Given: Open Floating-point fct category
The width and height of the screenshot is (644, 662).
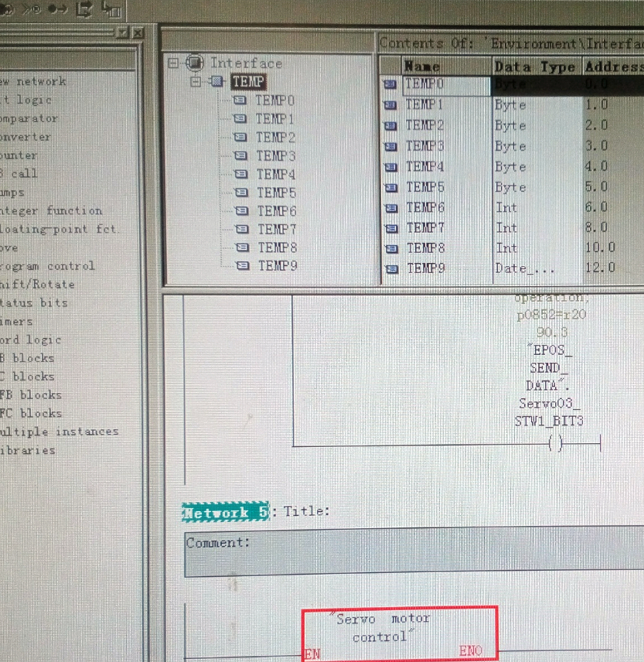Looking at the screenshot, I should pyautogui.click(x=58, y=229).
